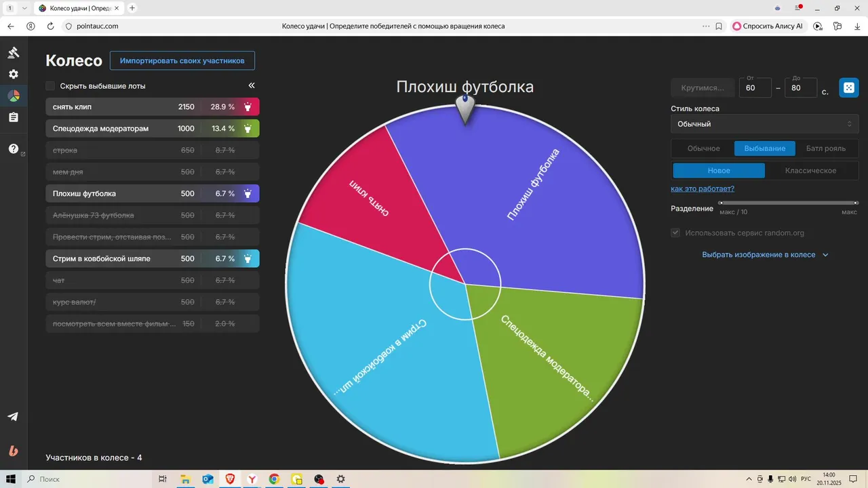Go back with browser back arrow
This screenshot has height=488, width=868.
[x=11, y=26]
